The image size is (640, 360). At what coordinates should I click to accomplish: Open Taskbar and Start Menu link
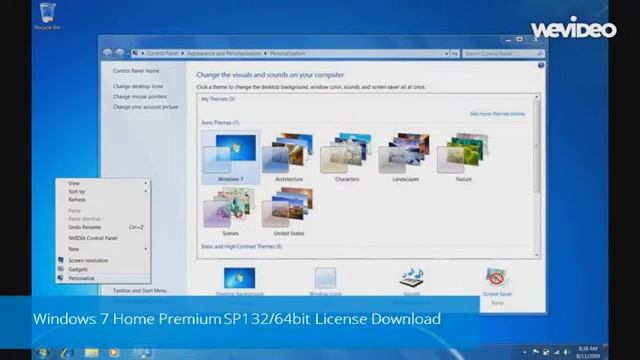140,291
